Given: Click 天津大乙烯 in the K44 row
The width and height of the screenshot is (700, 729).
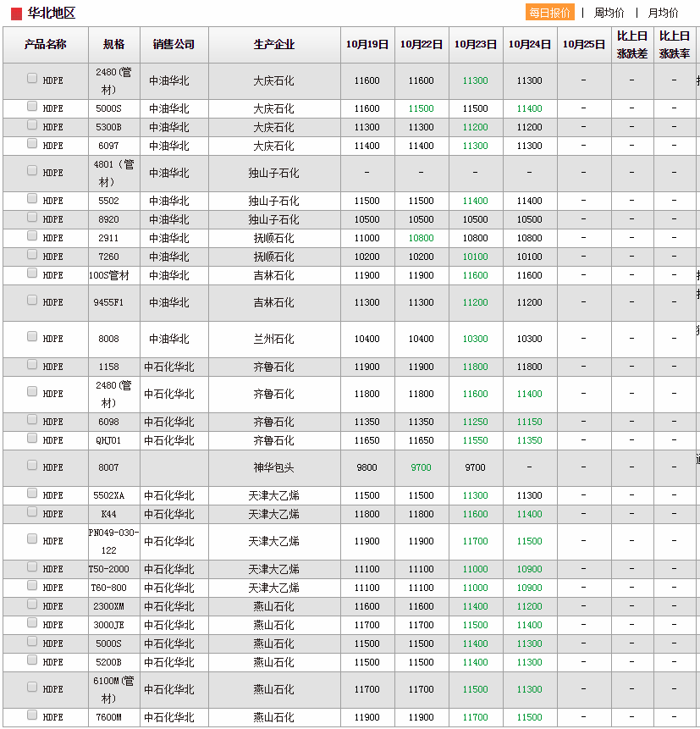Looking at the screenshot, I should [274, 514].
